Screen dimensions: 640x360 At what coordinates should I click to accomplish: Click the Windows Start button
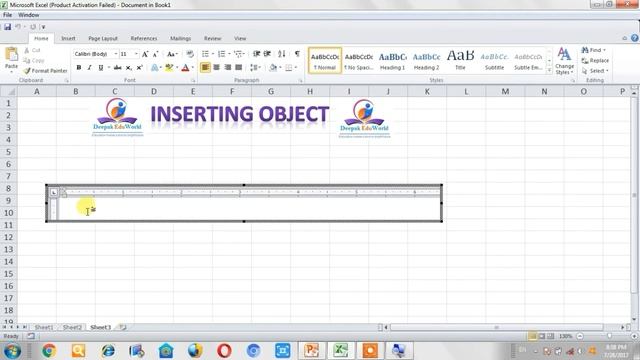pyautogui.click(x=12, y=351)
